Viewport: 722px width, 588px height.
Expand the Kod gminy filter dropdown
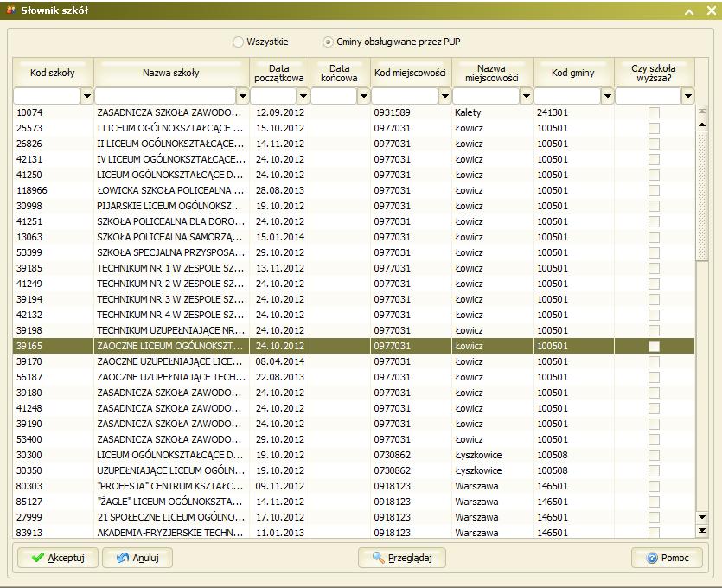click(x=608, y=96)
